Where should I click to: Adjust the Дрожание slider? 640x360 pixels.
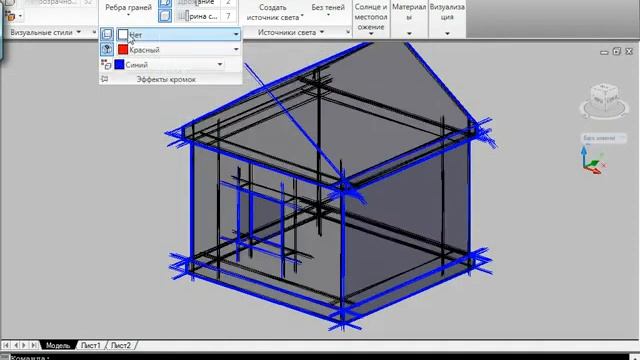[198, 3]
